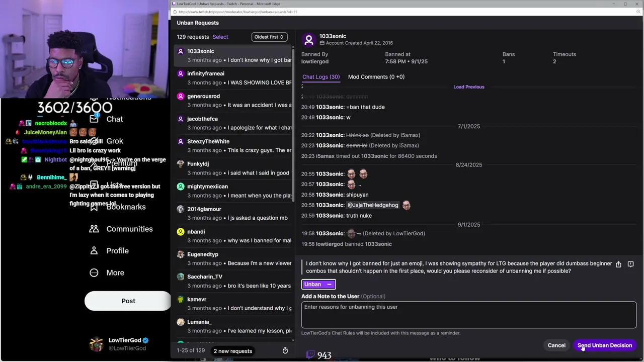Click avatar icon beside infinityframeai request
This screenshot has height=362, width=644.
181,73
